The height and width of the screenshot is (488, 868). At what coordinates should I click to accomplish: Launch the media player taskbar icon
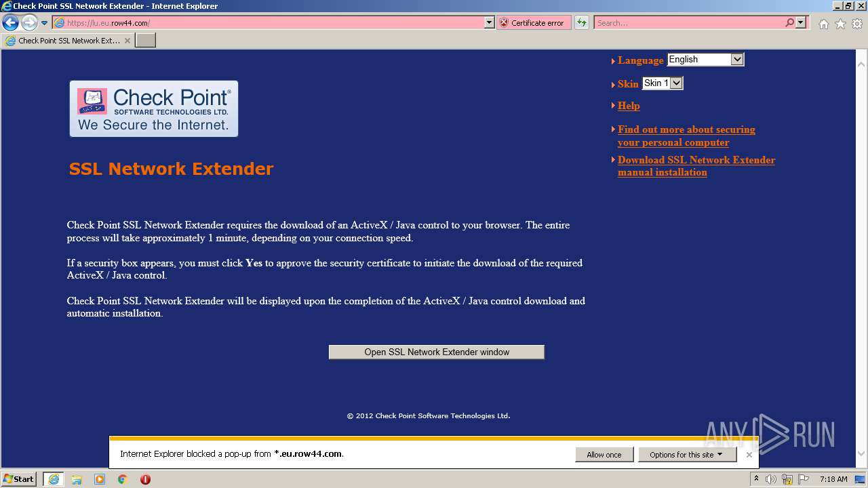pos(100,479)
